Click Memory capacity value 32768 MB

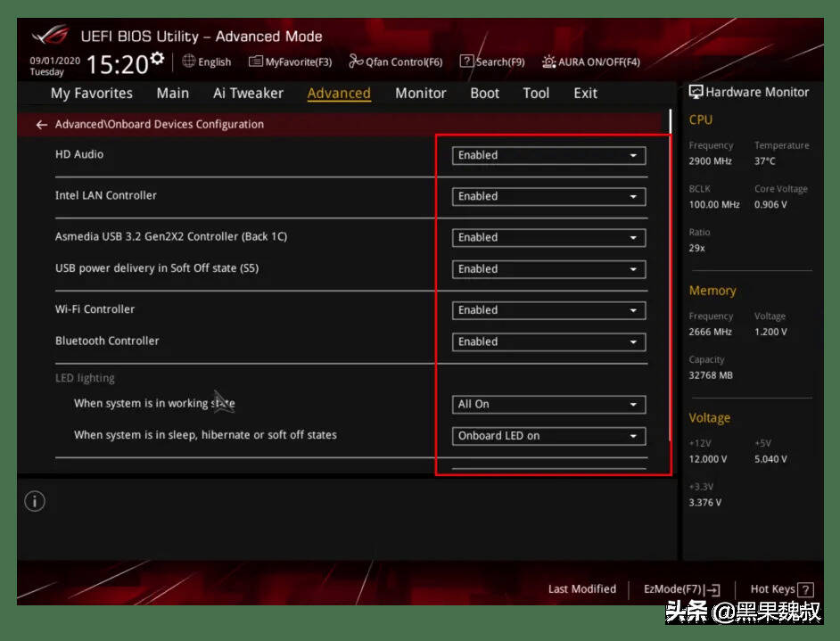[x=711, y=375]
